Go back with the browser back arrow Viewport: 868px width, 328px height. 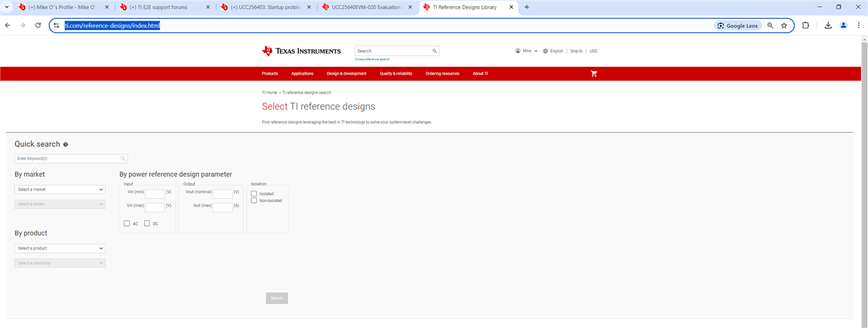8,25
